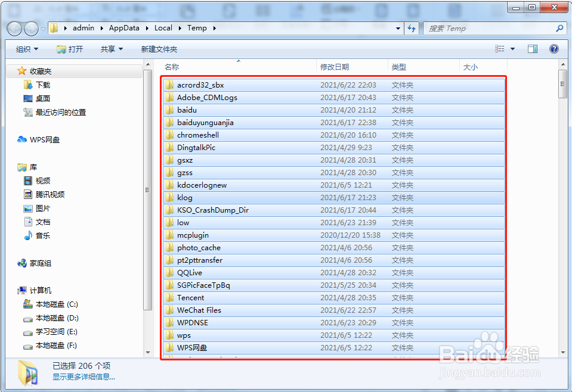Click the gsxz folder icon
Image resolution: width=572 pixels, height=392 pixels.
(x=169, y=160)
